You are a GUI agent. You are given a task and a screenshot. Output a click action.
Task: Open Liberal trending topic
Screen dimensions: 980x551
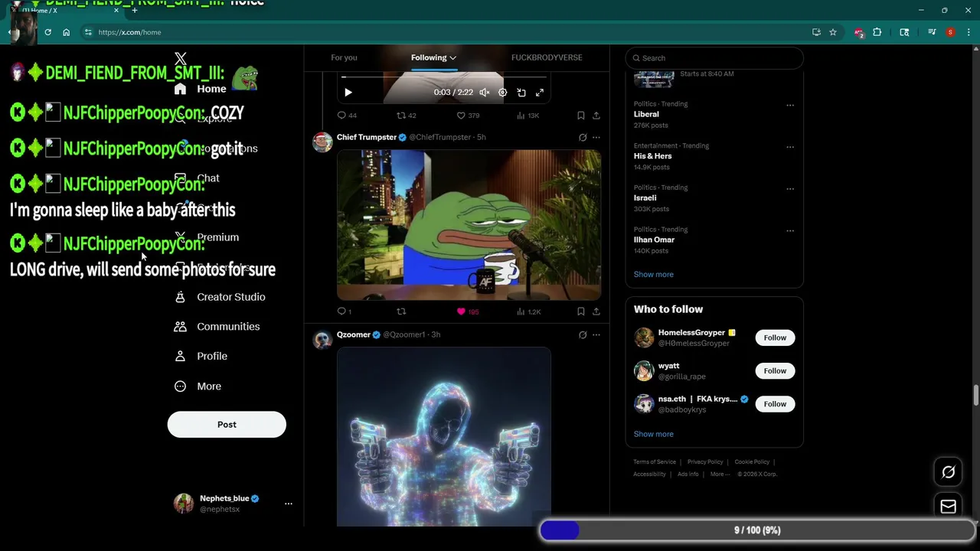click(x=646, y=114)
